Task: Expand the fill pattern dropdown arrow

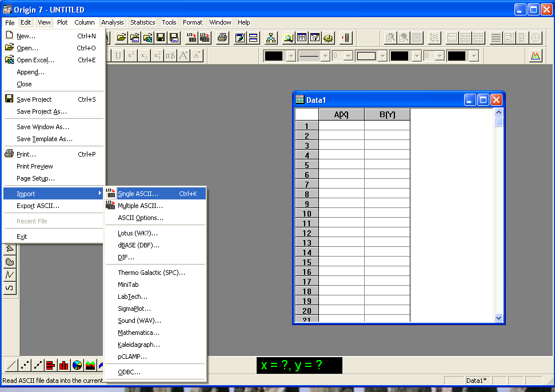Action: click(x=382, y=56)
